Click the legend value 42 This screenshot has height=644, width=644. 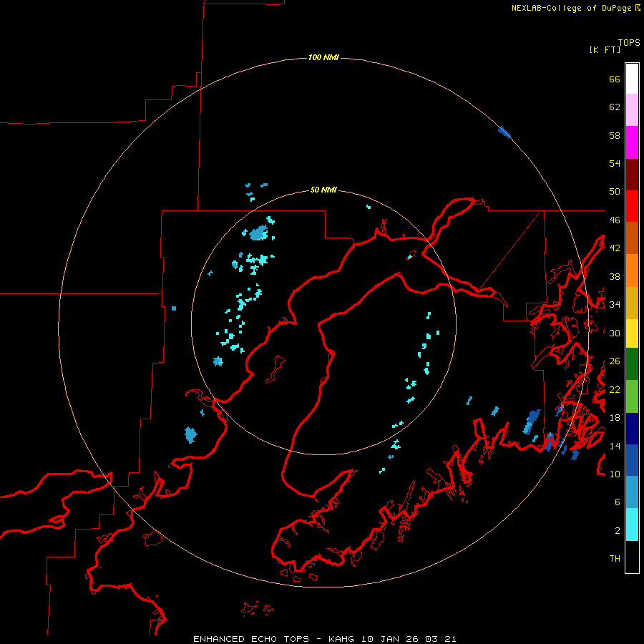click(615, 248)
